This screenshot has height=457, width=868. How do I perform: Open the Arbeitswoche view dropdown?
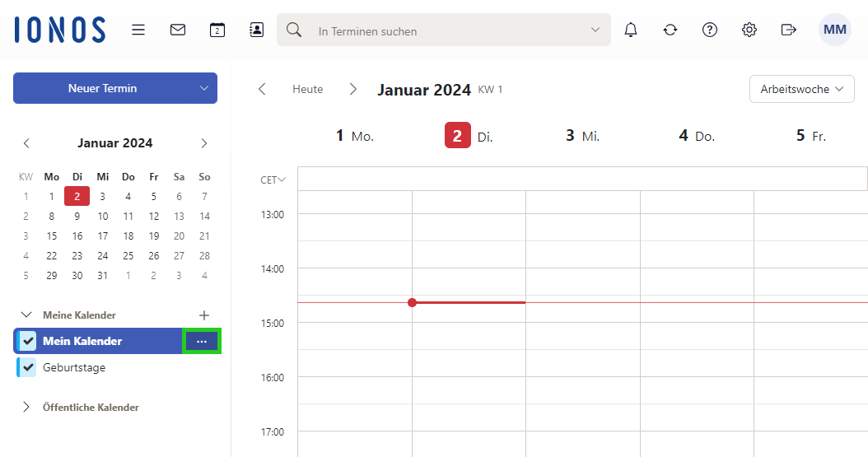(x=801, y=89)
